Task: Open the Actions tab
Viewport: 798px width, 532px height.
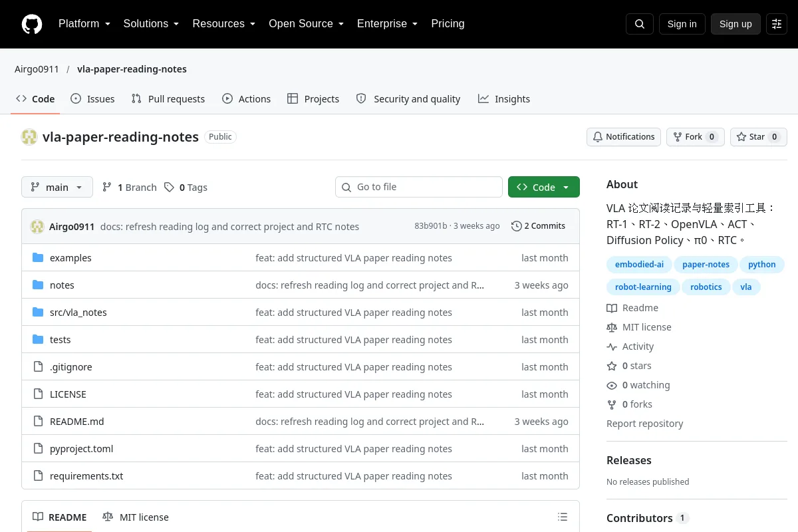Action: pyautogui.click(x=247, y=99)
